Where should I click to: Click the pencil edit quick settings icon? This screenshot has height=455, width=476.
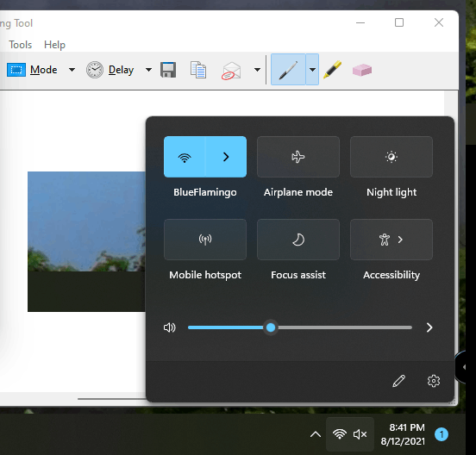coord(399,381)
